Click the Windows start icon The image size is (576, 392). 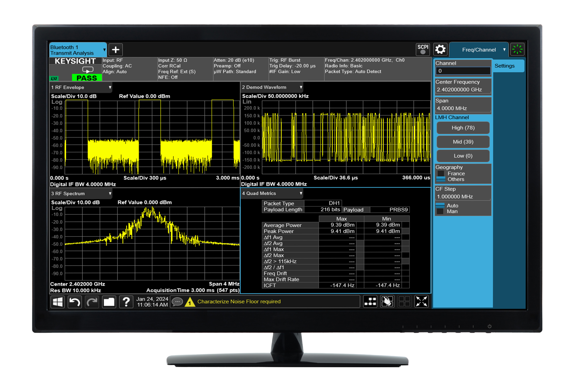pos(58,302)
